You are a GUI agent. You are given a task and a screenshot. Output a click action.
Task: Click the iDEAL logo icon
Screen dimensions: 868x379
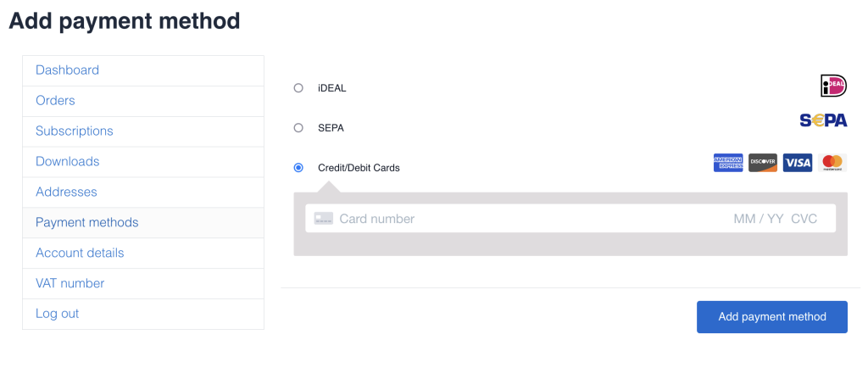point(833,86)
